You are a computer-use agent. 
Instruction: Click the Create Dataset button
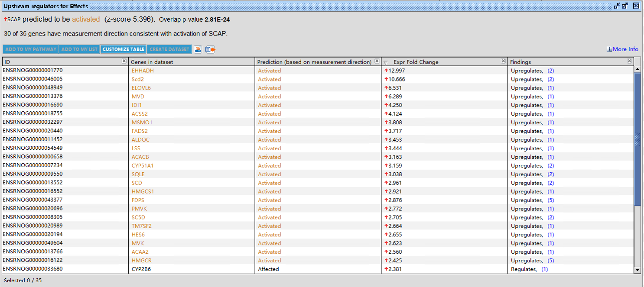[x=169, y=49]
